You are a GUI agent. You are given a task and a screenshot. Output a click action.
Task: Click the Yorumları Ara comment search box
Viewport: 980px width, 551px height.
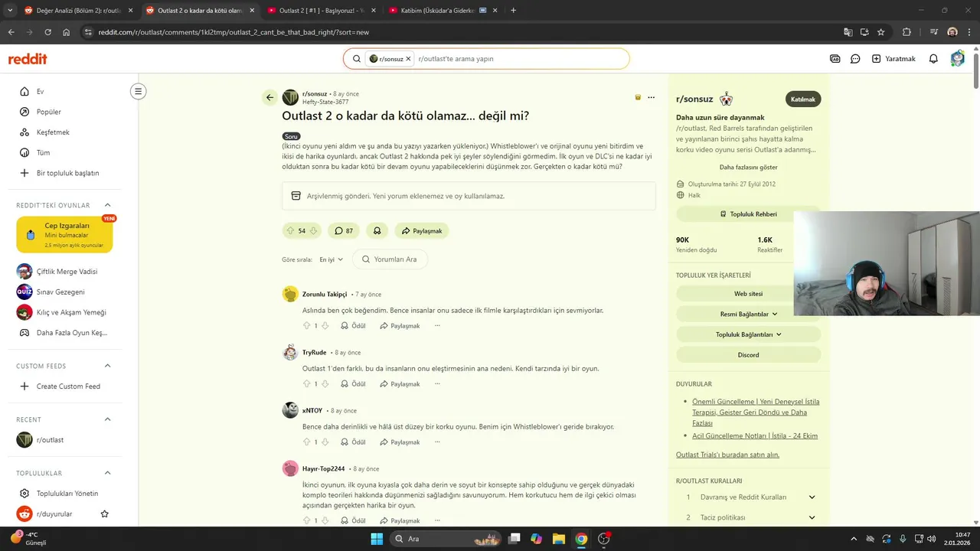pyautogui.click(x=390, y=259)
